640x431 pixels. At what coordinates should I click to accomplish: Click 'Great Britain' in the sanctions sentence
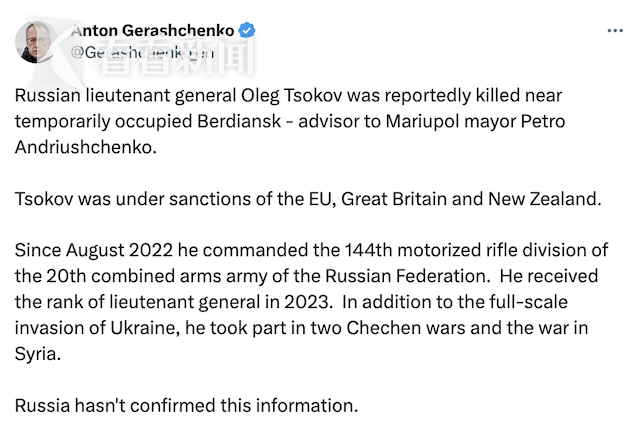(x=394, y=199)
